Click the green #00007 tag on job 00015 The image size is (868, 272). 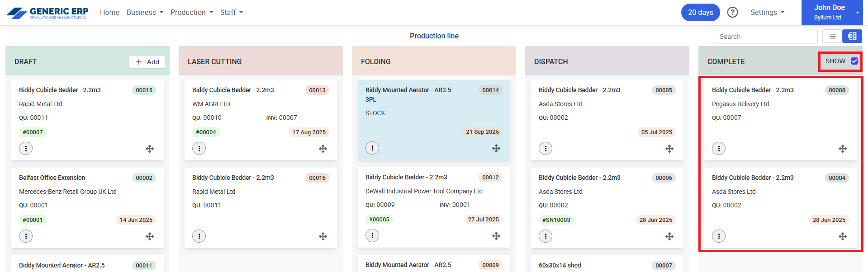click(x=33, y=132)
